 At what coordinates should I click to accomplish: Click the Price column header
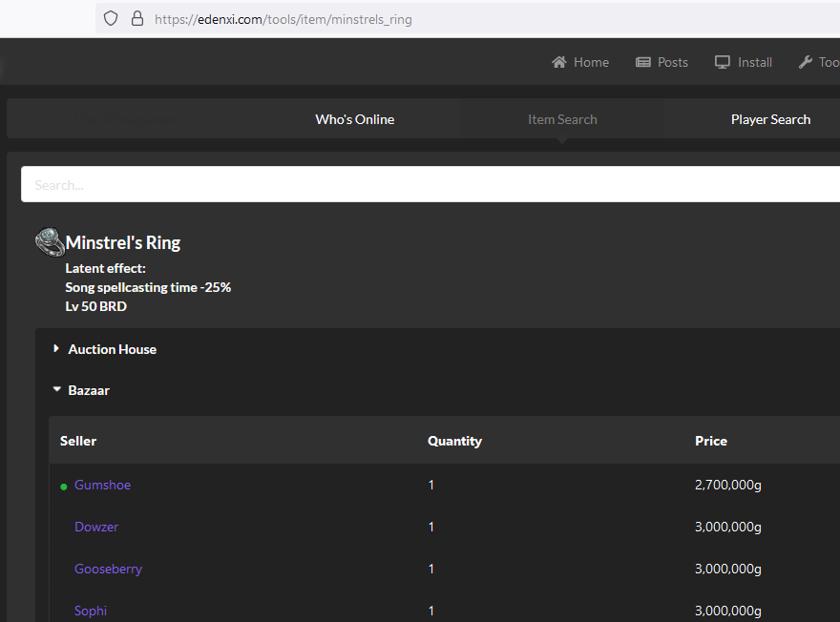(x=711, y=440)
